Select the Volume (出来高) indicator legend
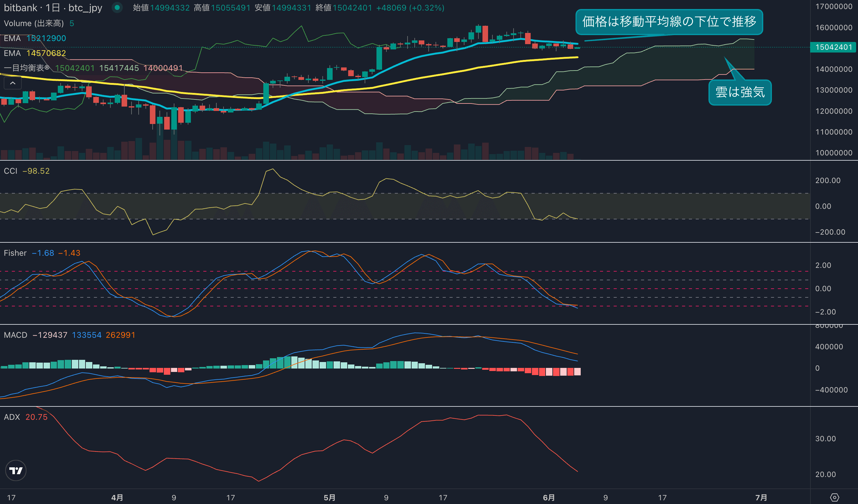This screenshot has height=504, width=858. tap(34, 23)
